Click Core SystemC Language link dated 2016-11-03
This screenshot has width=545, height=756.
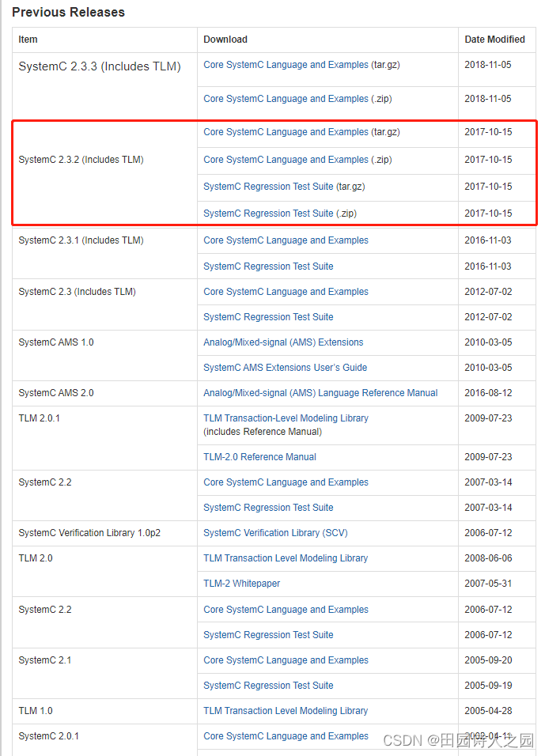coord(286,240)
